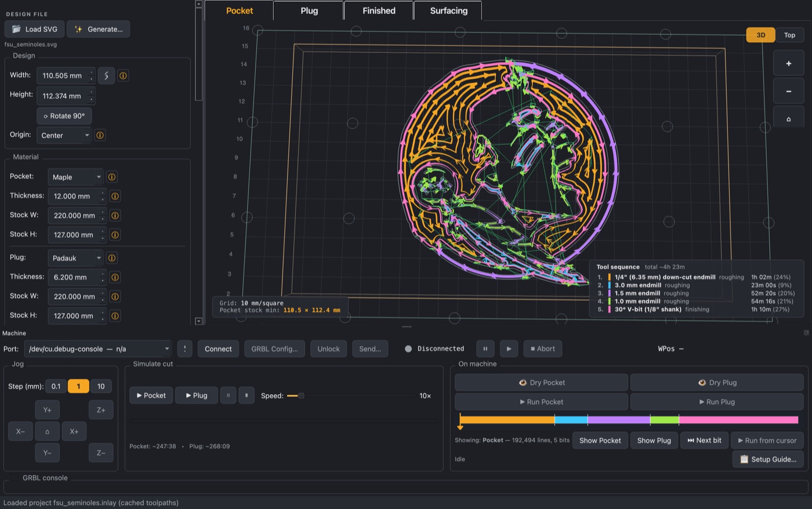The image size is (812, 509).
Task: Click the Connect button
Action: point(218,348)
